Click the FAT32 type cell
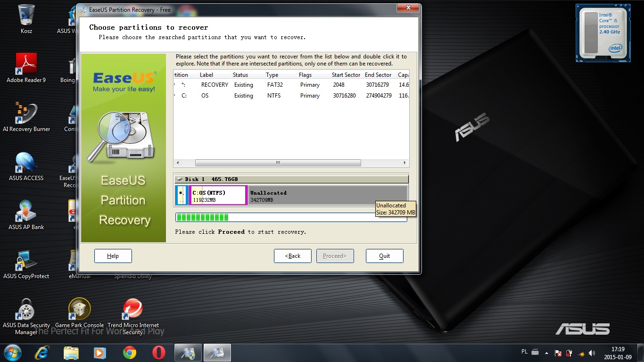This screenshot has width=644, height=362. tap(275, 85)
